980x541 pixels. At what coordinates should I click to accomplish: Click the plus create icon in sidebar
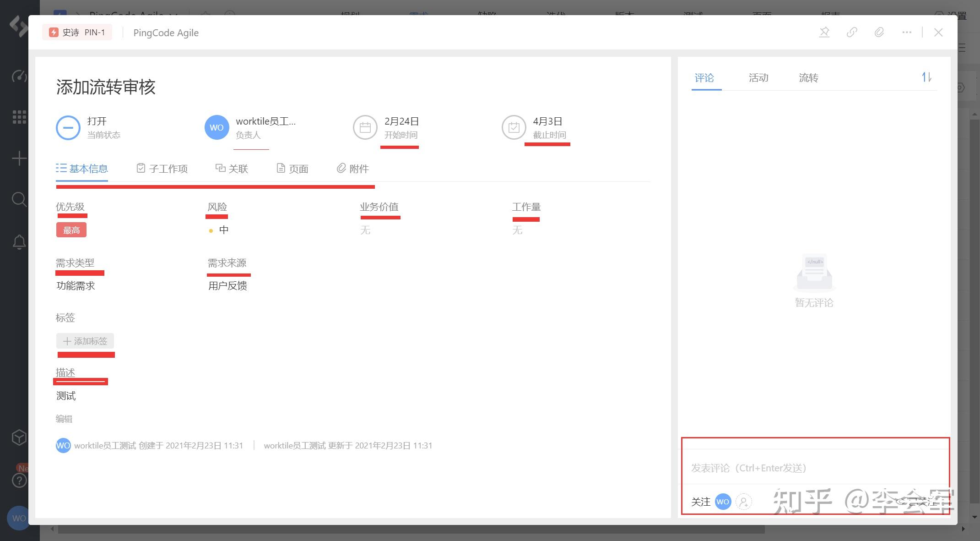coord(19,158)
